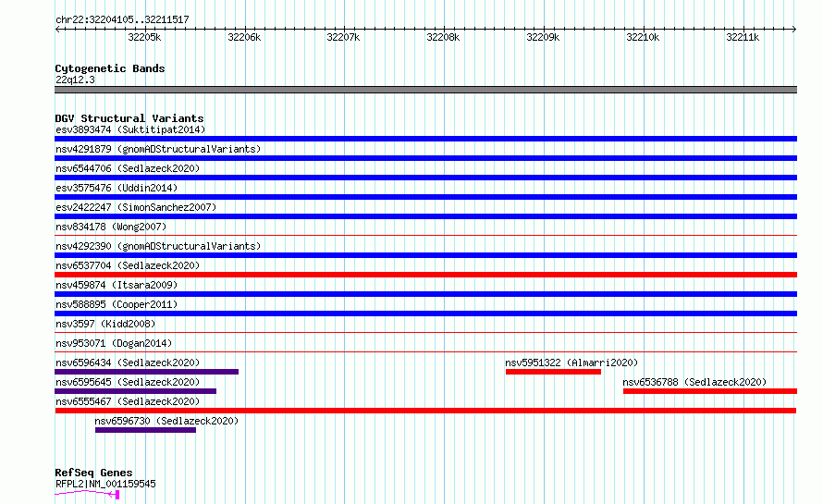Image resolution: width=823 pixels, height=504 pixels.
Task: Click the chr22:32204105..32211517 region label
Action: click(x=122, y=20)
